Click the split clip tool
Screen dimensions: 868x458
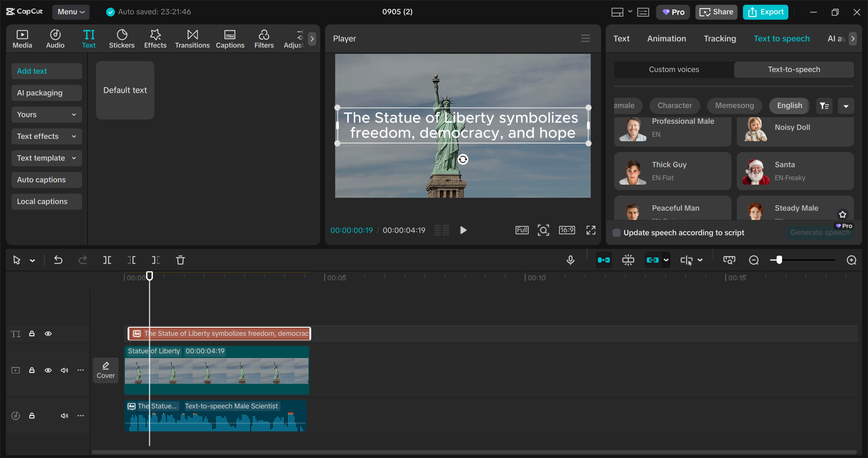(107, 260)
